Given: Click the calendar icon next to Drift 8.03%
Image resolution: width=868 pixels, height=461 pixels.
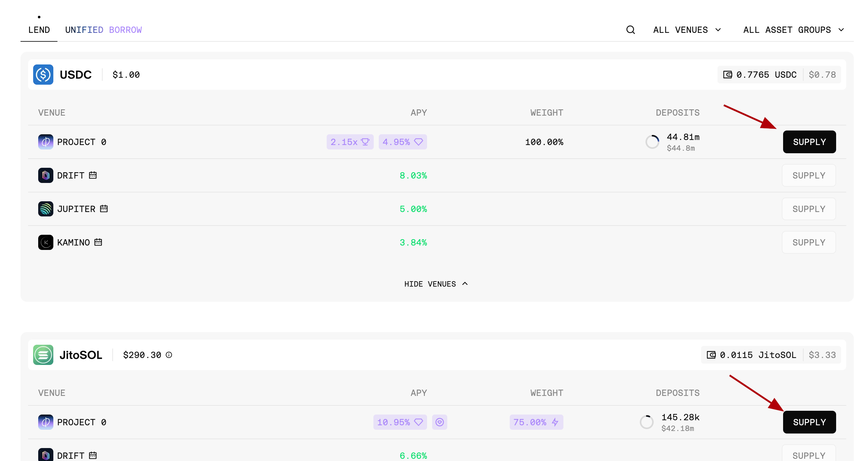Looking at the screenshot, I should click(x=93, y=175).
